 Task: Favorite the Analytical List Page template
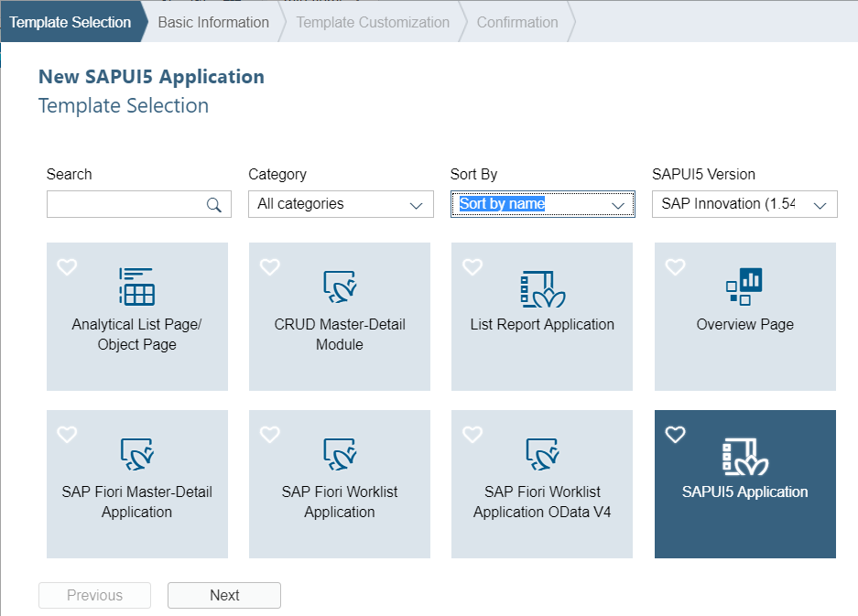click(x=67, y=267)
